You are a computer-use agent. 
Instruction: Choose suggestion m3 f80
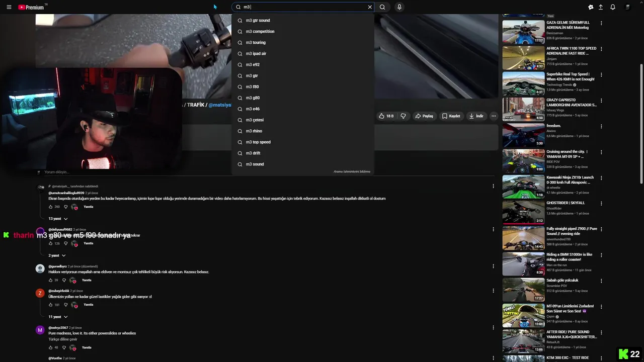pos(303,87)
